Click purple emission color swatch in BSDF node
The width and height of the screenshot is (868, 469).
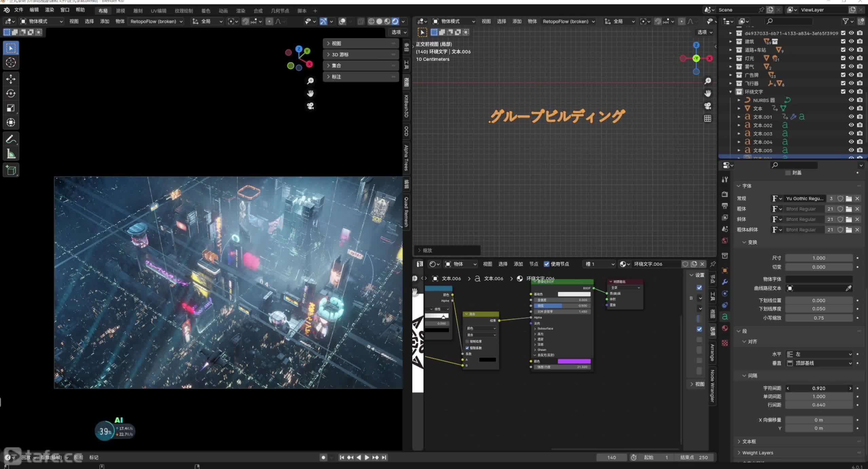574,361
